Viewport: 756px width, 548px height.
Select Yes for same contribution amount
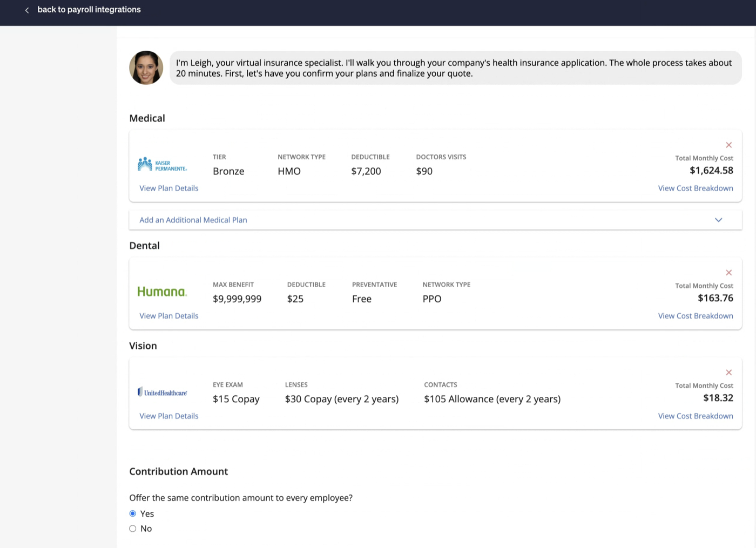[x=133, y=513]
